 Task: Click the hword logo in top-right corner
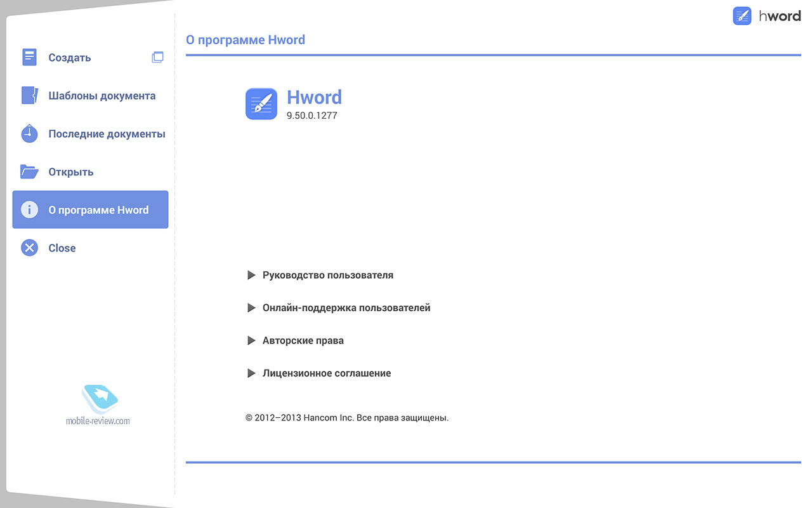point(767,16)
